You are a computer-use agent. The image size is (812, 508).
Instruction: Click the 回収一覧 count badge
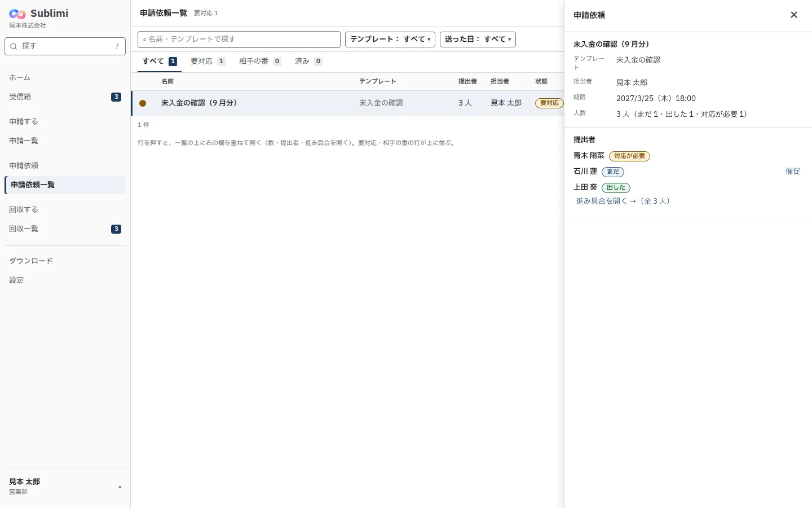tap(116, 229)
